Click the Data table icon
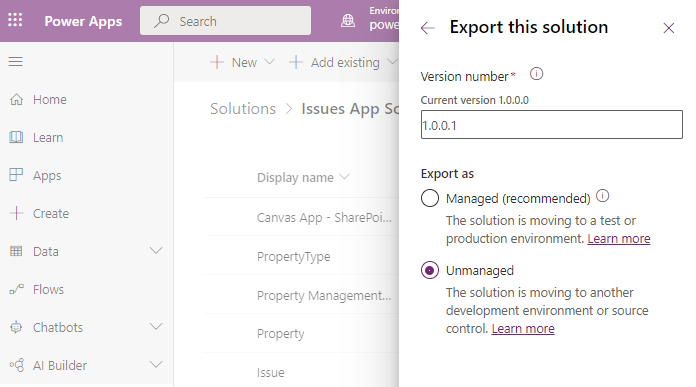 pos(16,251)
